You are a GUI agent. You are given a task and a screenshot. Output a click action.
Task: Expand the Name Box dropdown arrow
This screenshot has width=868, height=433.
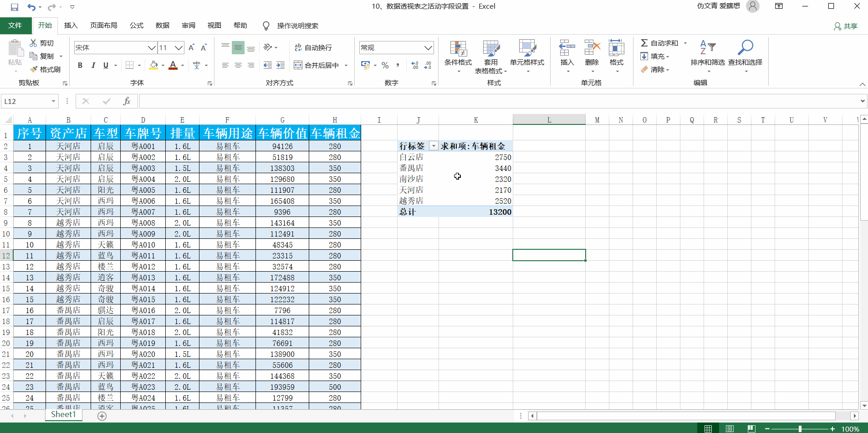pos(53,101)
